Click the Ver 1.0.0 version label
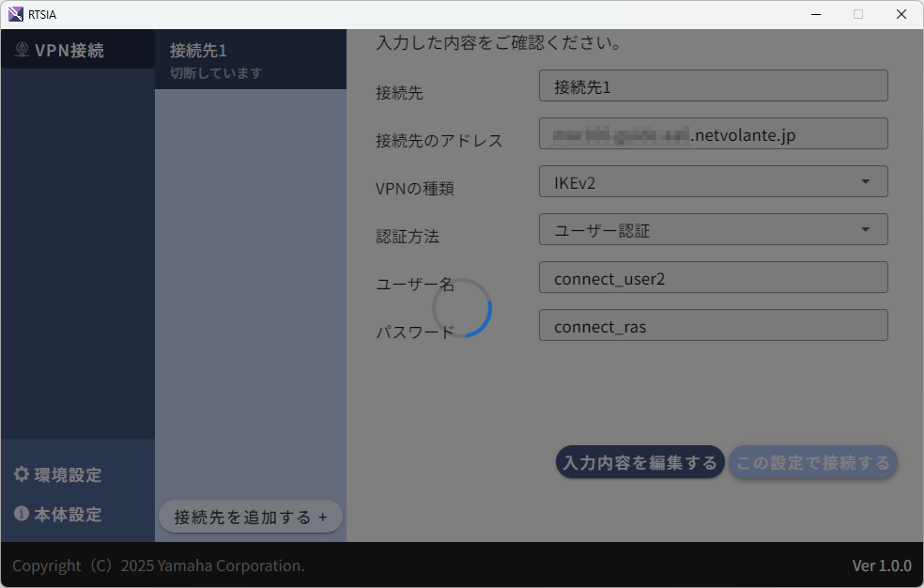 883,565
